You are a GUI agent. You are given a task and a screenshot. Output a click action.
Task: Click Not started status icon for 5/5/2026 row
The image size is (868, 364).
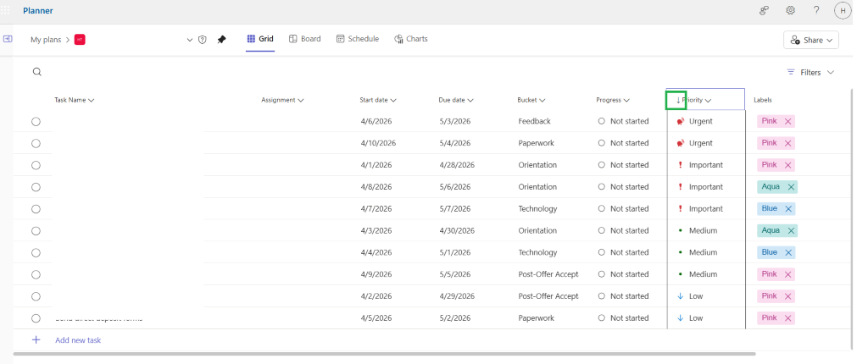(602, 274)
